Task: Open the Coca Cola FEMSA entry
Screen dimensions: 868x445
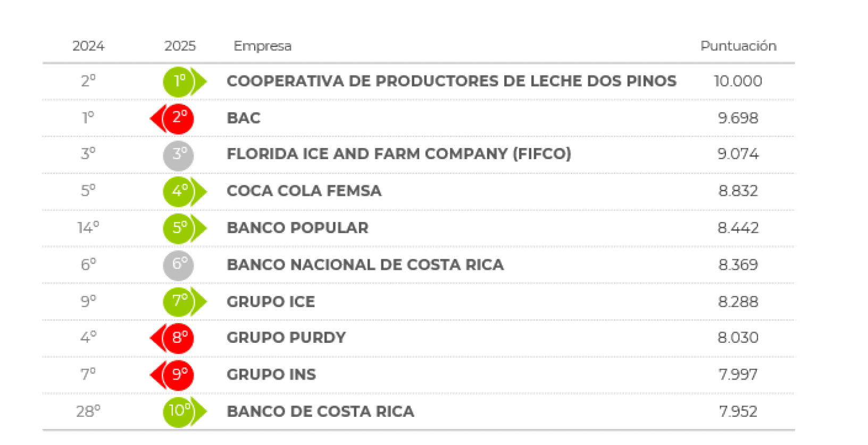Action: tap(304, 191)
